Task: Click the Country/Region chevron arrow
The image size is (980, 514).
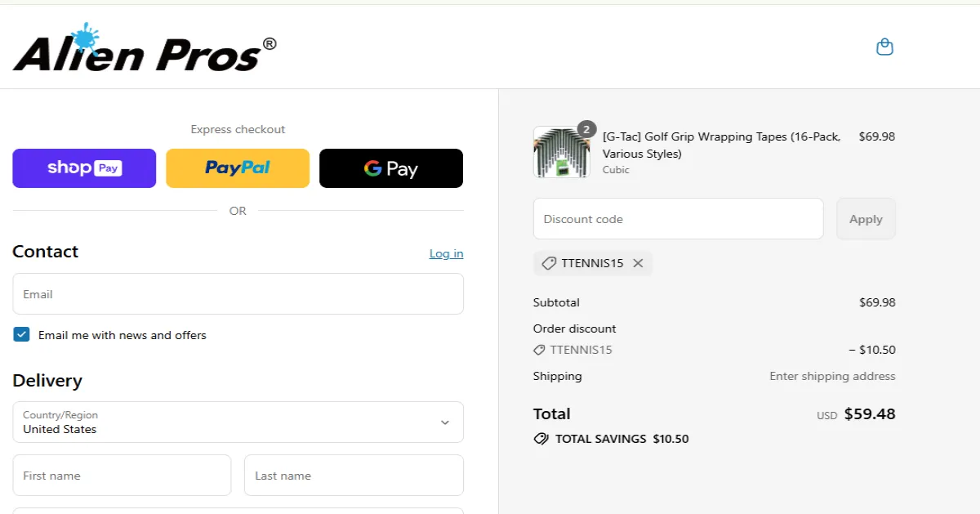Action: point(445,422)
